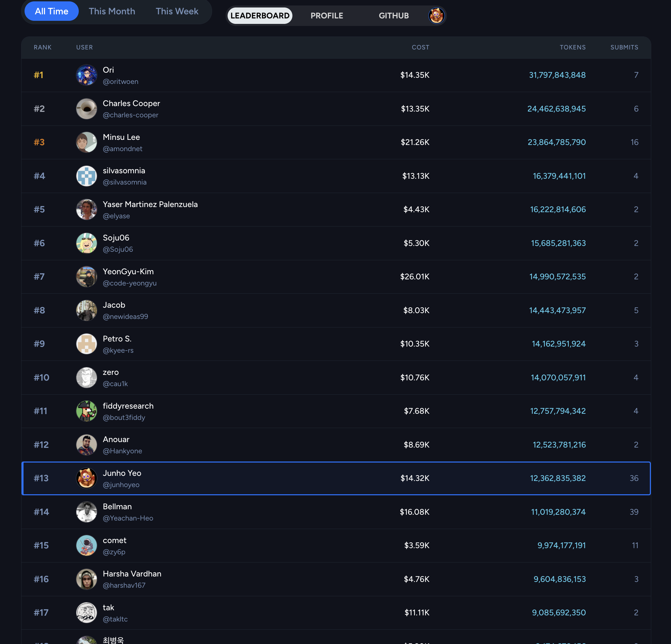Click Petro S. beige identicon avatar

click(86, 343)
